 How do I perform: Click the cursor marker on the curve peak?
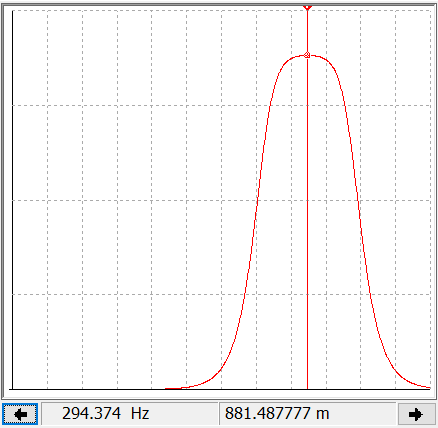tap(307, 55)
